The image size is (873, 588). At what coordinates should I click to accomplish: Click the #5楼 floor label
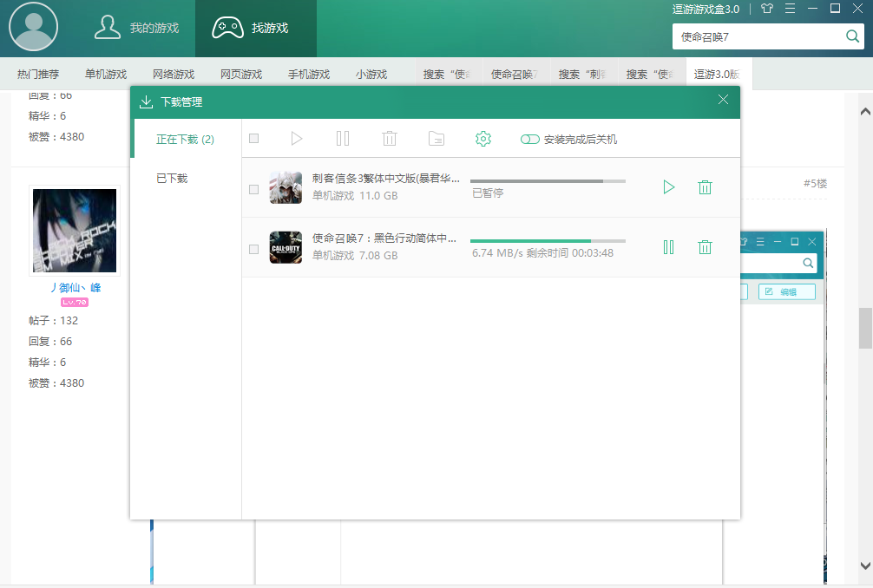coord(815,184)
